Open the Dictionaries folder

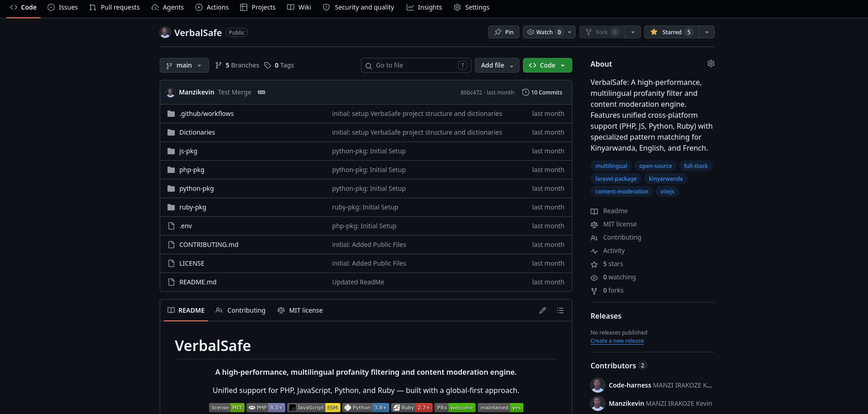197,132
